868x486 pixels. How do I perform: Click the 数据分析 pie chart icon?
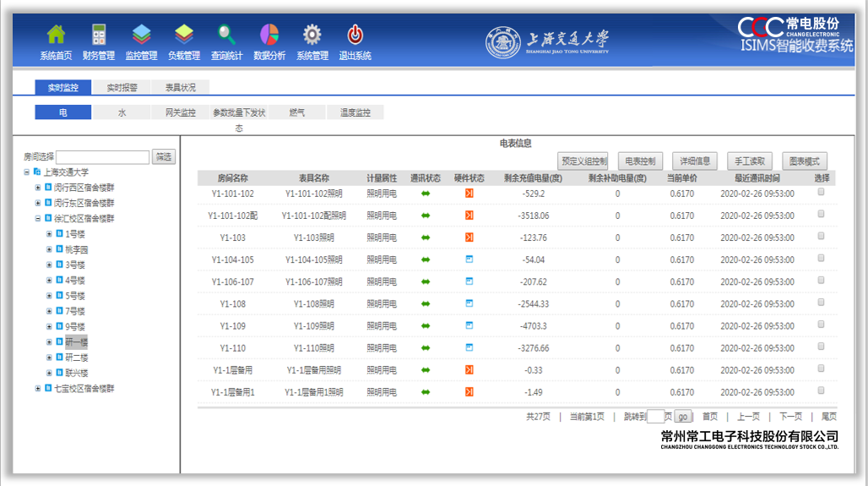point(269,35)
